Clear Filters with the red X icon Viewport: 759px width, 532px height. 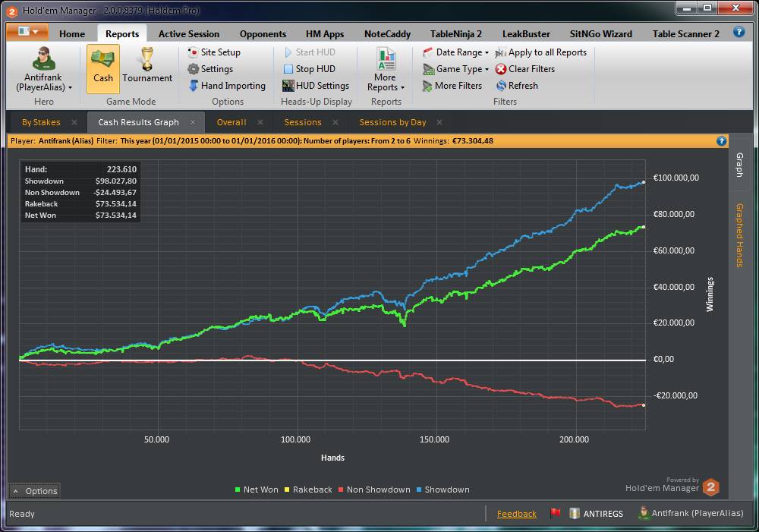501,69
